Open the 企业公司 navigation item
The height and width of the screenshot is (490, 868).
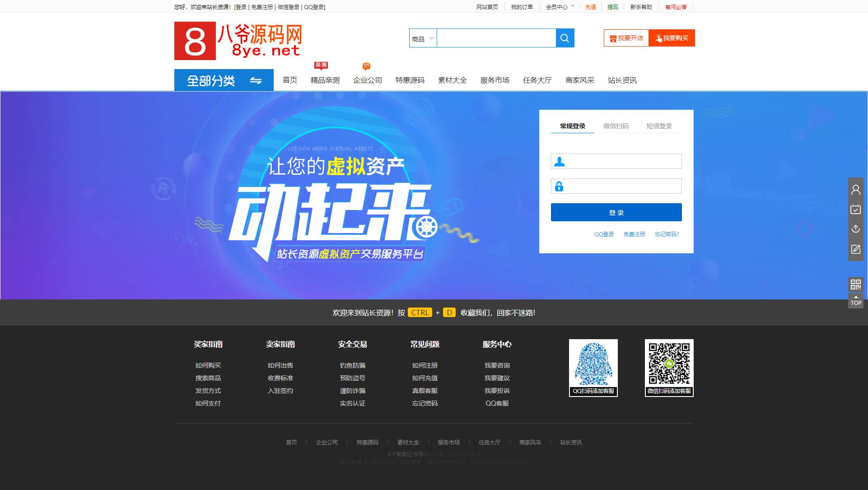click(x=368, y=80)
